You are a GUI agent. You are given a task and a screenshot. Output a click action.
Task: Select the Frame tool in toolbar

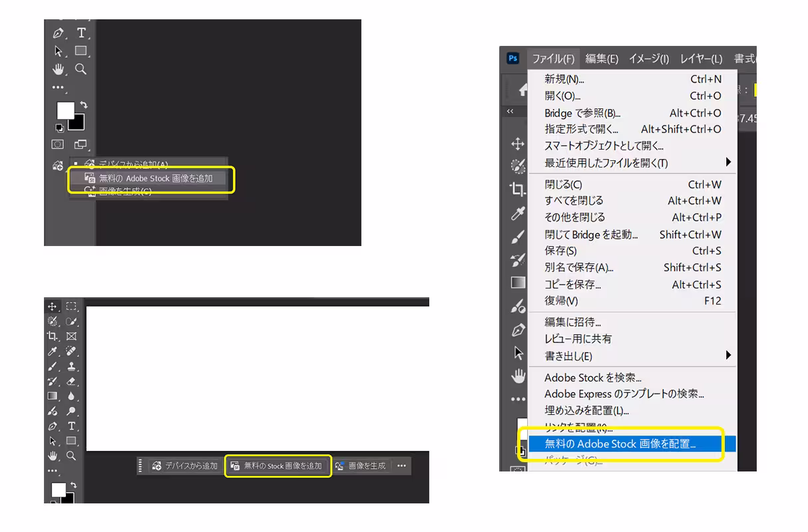click(x=71, y=336)
